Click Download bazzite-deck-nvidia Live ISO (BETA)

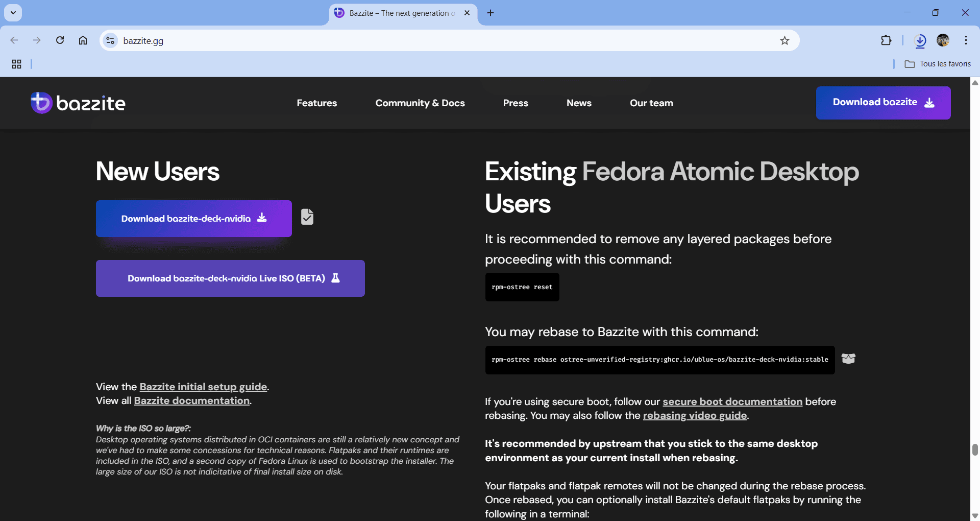tap(230, 278)
